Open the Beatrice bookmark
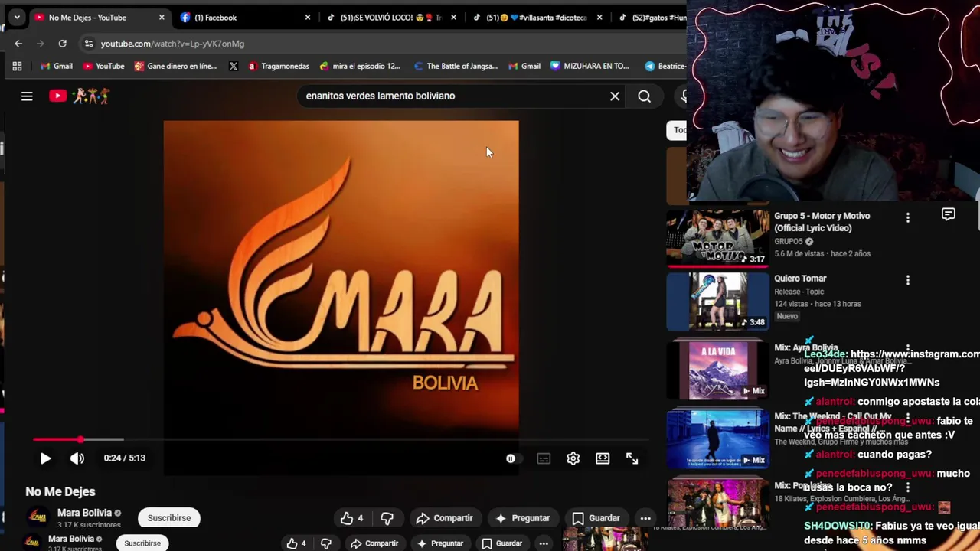The height and width of the screenshot is (551, 980). coord(666,67)
